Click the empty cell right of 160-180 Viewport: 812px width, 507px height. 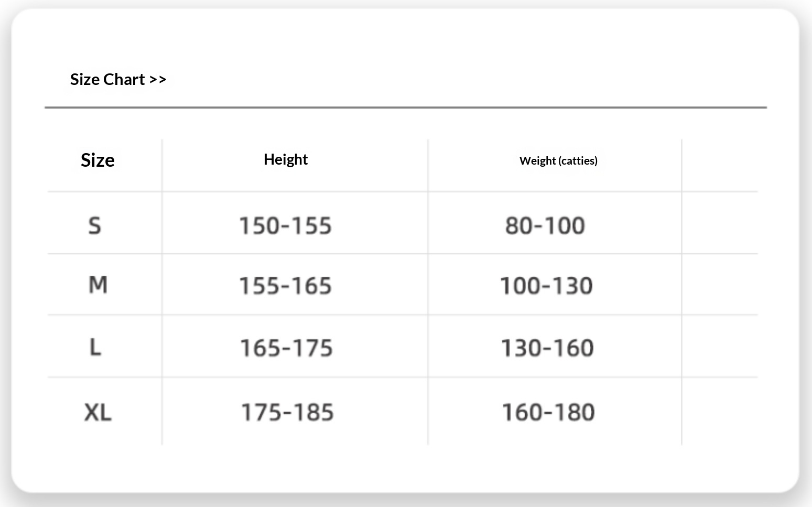719,412
